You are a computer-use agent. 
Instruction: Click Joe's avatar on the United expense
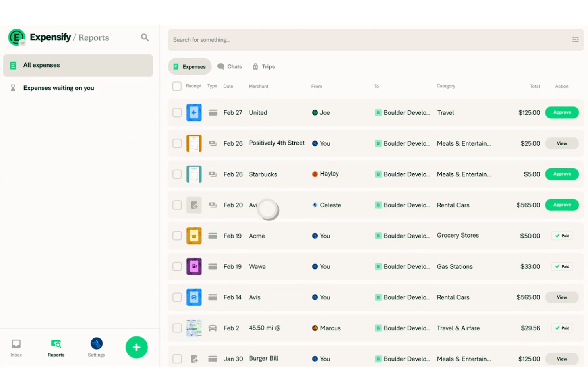314,112
